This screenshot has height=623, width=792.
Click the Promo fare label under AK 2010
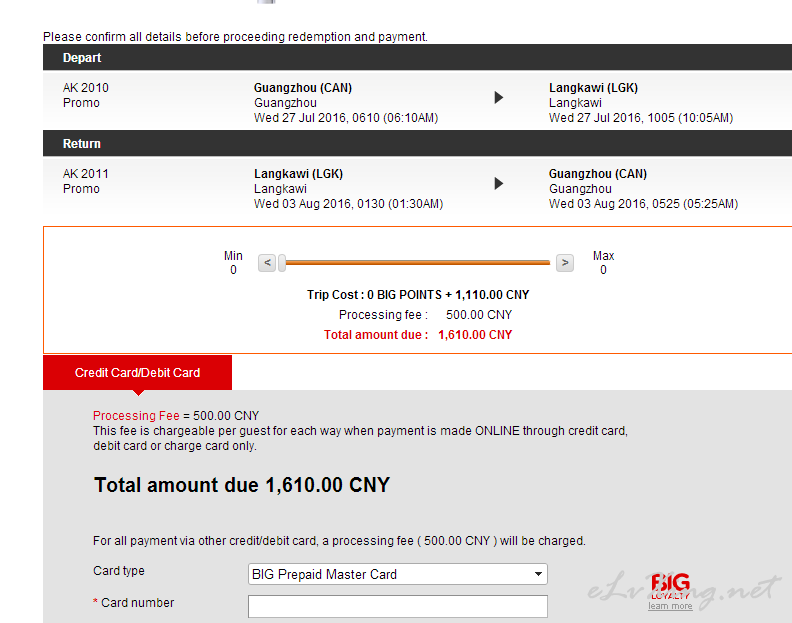(x=81, y=103)
